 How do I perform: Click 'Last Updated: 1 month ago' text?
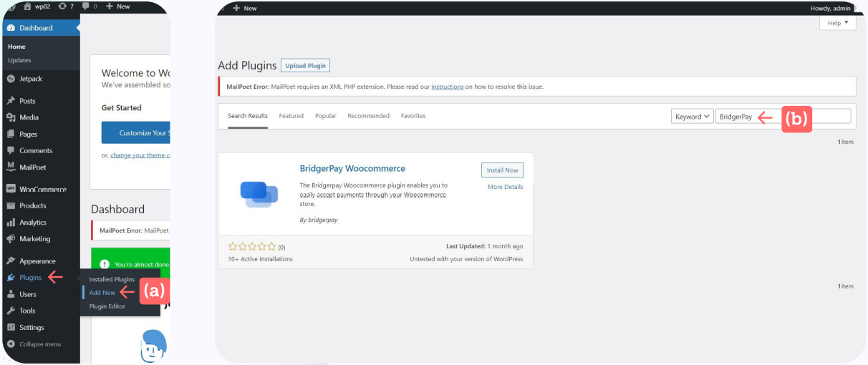[484, 246]
